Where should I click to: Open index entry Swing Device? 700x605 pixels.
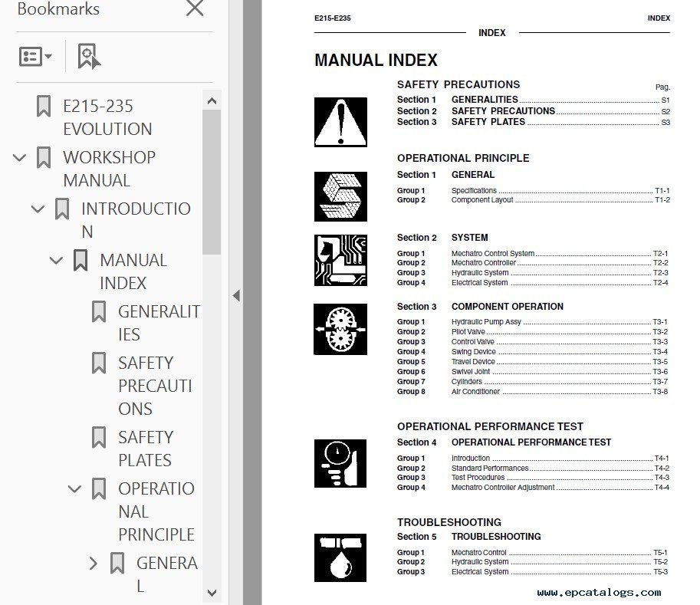(533, 352)
